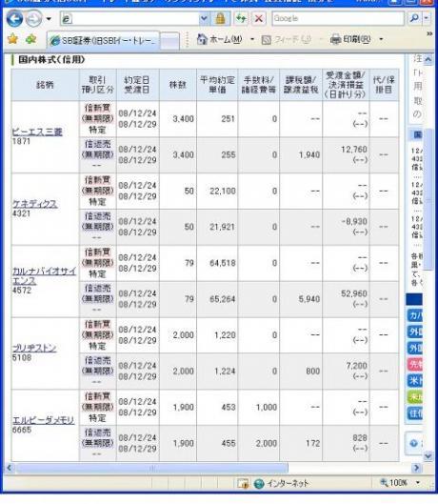
Task: Click the 5,940 tax amount cell
Action: click(301, 299)
